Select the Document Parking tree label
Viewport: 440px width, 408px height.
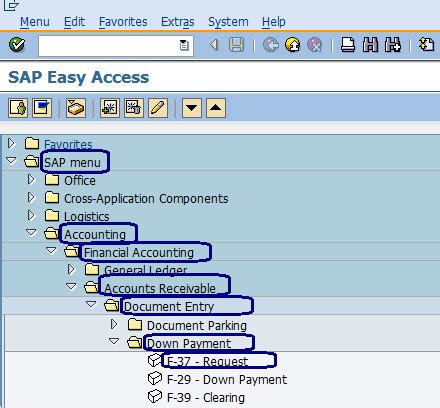click(x=197, y=326)
